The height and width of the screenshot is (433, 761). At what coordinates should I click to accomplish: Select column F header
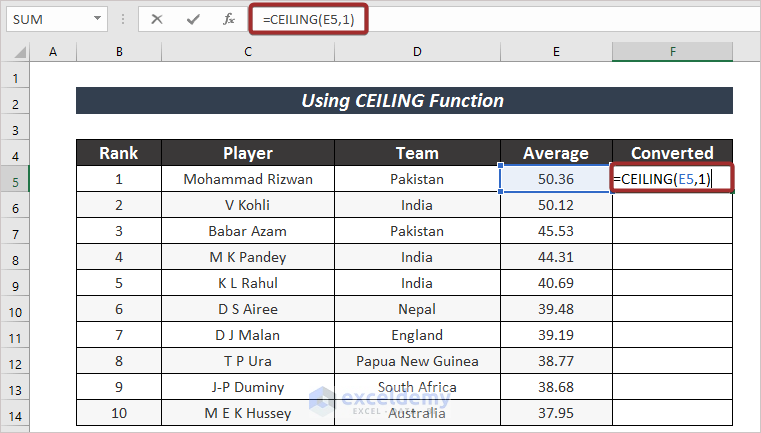tap(673, 52)
